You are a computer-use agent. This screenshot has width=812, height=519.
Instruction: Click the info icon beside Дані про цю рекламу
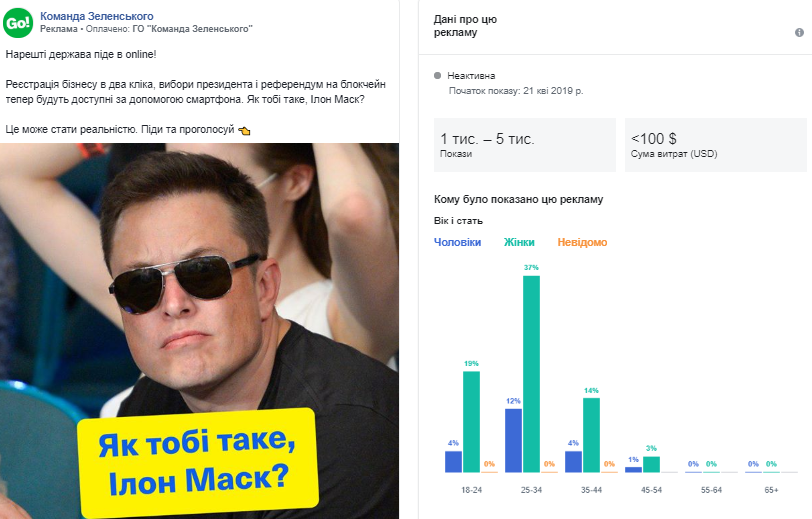pyautogui.click(x=799, y=32)
